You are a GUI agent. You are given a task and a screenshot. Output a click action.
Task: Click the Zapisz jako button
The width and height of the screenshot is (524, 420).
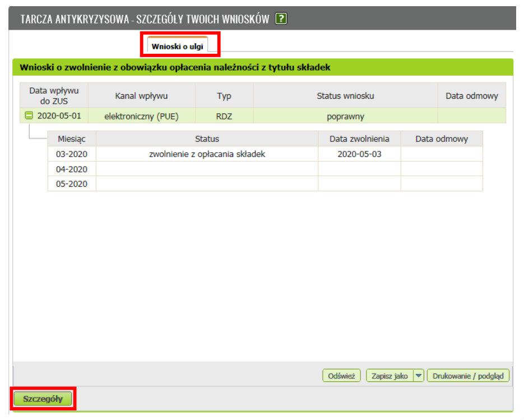pos(389,376)
